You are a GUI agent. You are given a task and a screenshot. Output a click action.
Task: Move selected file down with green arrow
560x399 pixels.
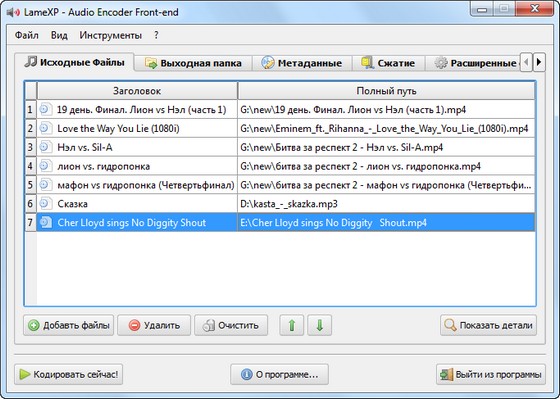pos(320,325)
